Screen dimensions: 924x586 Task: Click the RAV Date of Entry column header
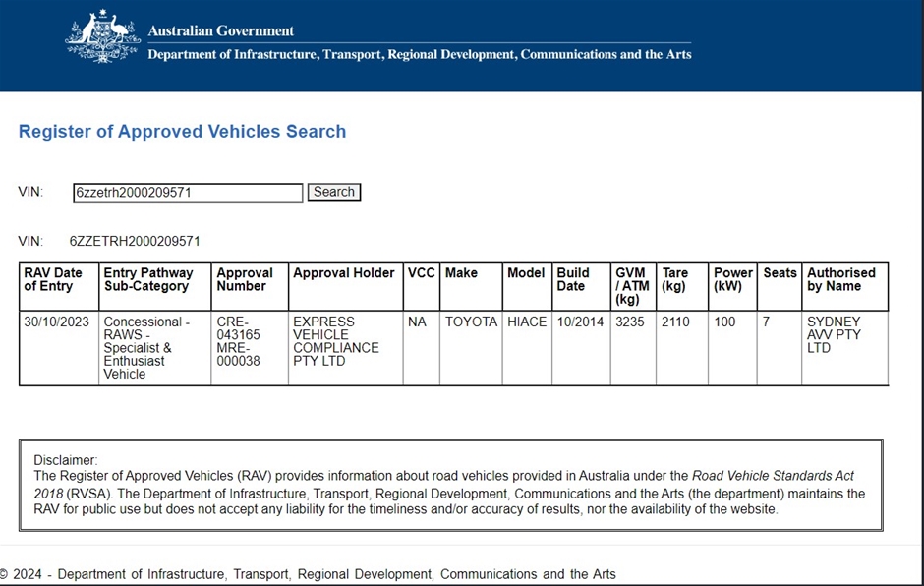(x=54, y=280)
